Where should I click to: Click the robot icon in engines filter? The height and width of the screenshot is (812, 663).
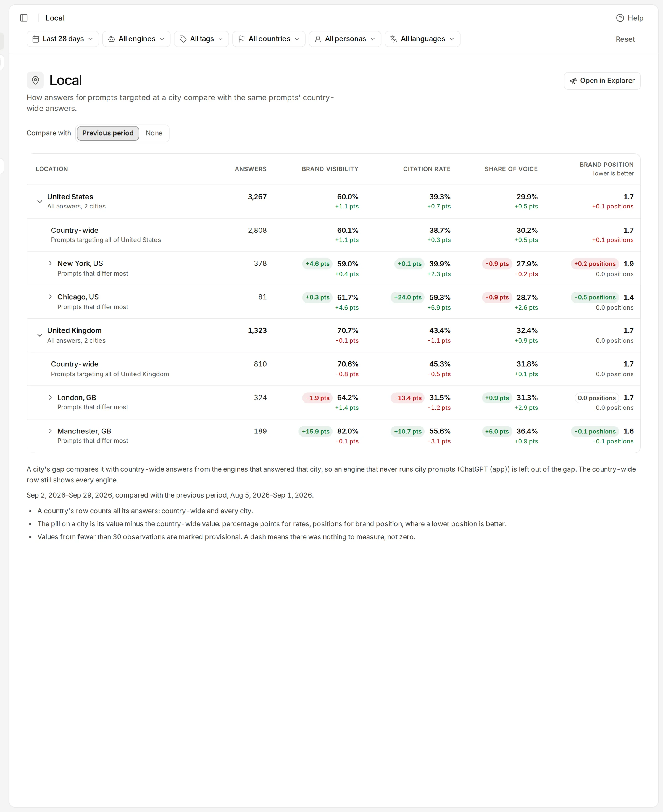(112, 39)
